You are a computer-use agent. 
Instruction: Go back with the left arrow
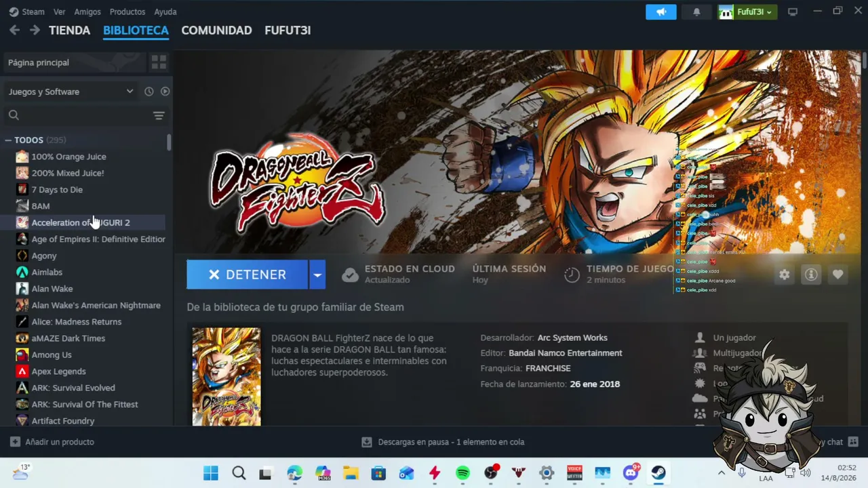point(14,30)
